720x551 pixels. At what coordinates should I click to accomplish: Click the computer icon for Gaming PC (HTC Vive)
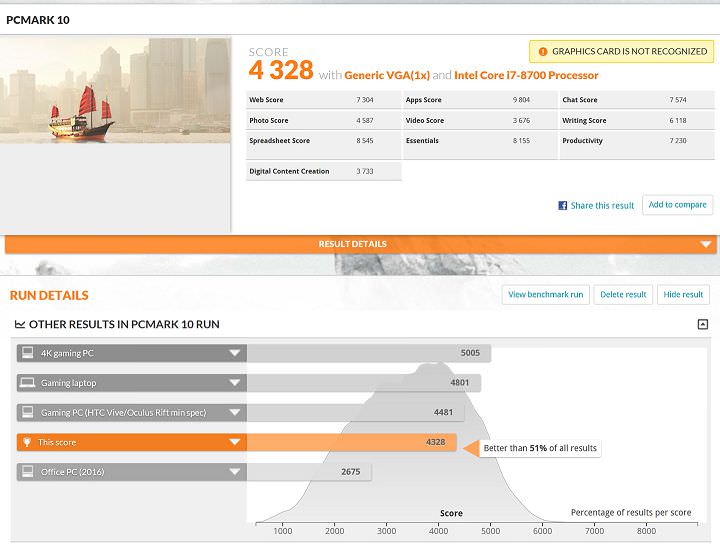pos(28,412)
